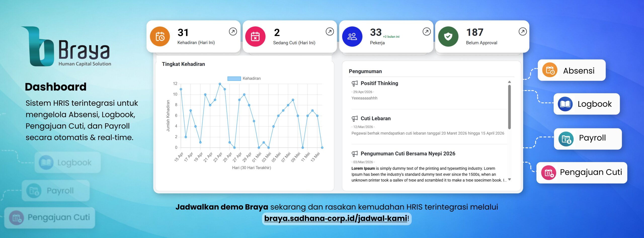Screen dimensions: 644x238
Task: Open details arrow on Pekerja card
Action: click(426, 32)
